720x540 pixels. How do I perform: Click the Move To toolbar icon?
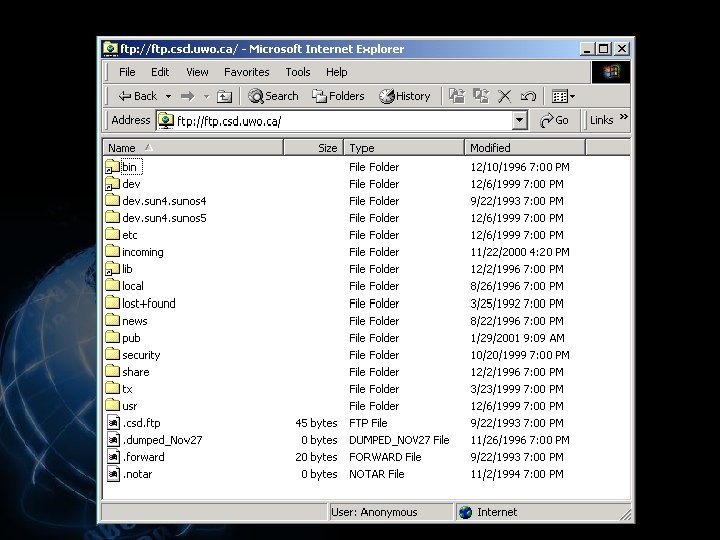[456, 96]
